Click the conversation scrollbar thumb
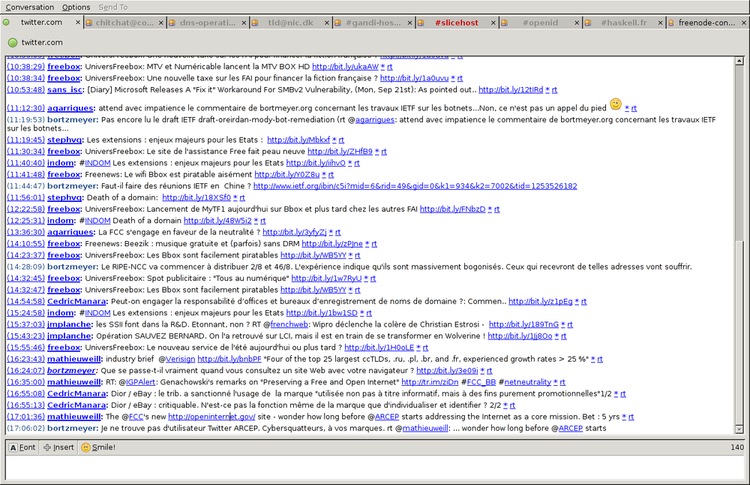 coord(739,332)
